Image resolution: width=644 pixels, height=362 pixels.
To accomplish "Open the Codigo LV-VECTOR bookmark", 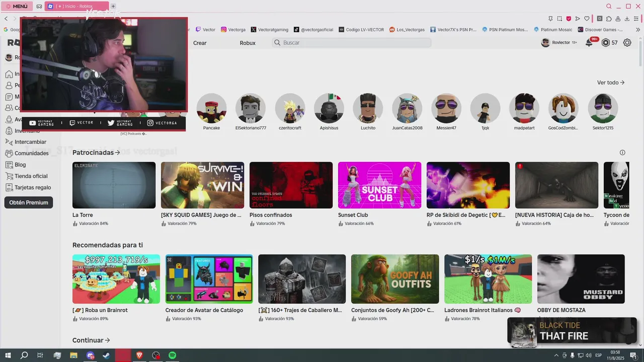I will coord(361,30).
